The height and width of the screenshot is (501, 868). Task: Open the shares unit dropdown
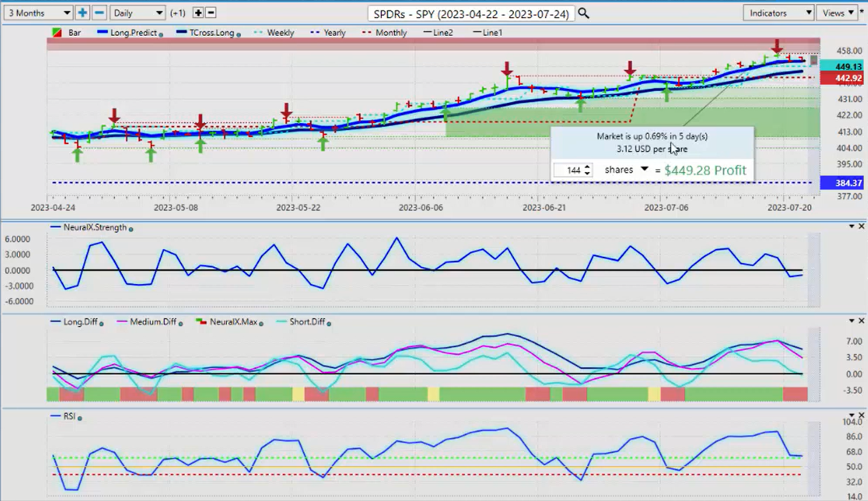pos(644,170)
